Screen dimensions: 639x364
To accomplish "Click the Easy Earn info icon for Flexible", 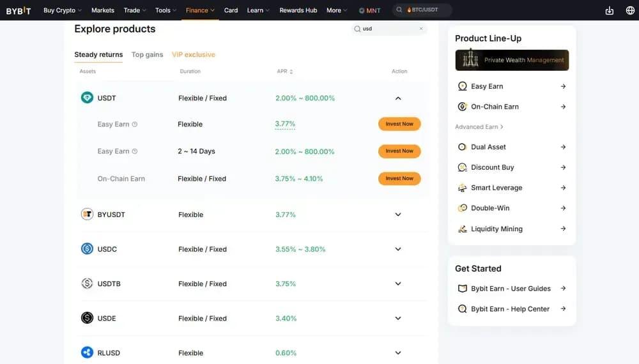I will pos(135,125).
